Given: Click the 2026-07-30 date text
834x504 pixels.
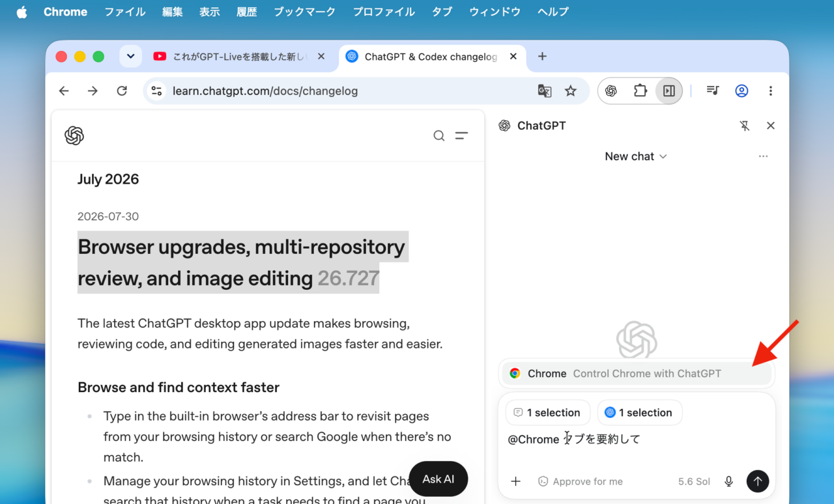Looking at the screenshot, I should pyautogui.click(x=108, y=216).
